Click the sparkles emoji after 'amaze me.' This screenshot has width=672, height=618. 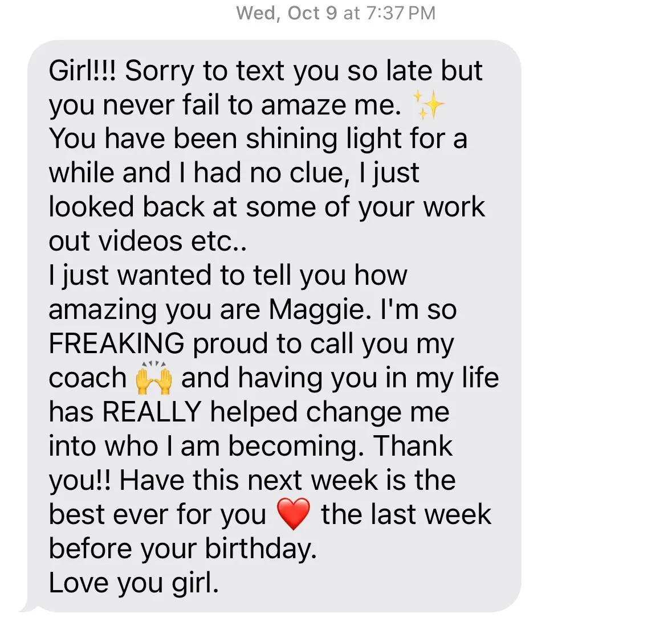click(x=429, y=104)
